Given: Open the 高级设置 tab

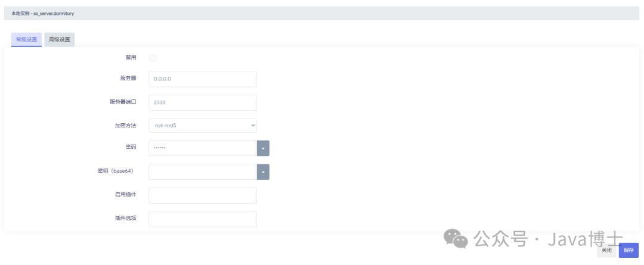Looking at the screenshot, I should pyautogui.click(x=60, y=39).
